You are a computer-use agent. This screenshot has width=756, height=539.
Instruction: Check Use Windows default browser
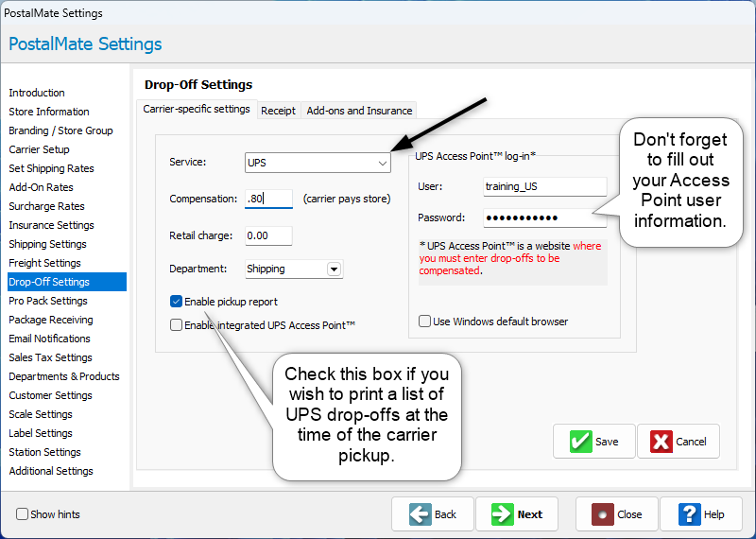tap(424, 322)
